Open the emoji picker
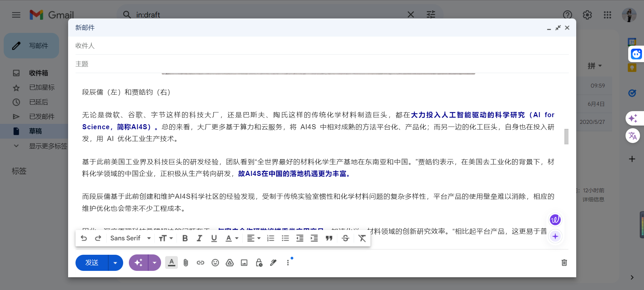This screenshot has width=644, height=290. (x=215, y=262)
